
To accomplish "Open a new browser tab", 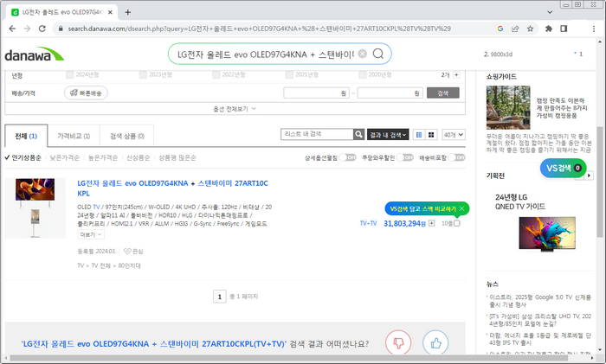I will point(127,12).
